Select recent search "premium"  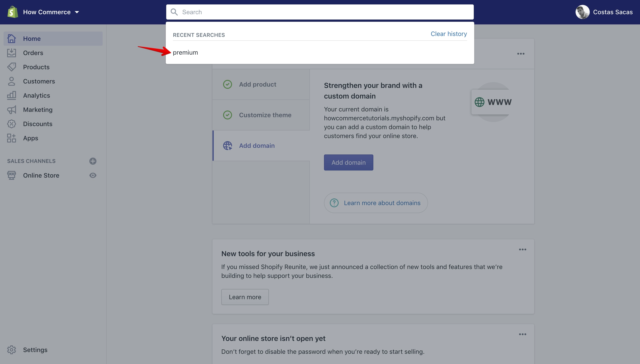pos(185,53)
